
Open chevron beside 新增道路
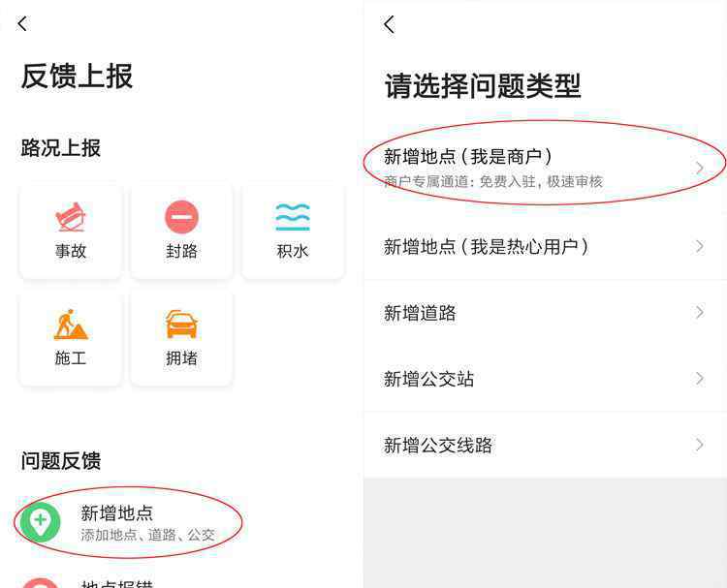[x=700, y=313]
